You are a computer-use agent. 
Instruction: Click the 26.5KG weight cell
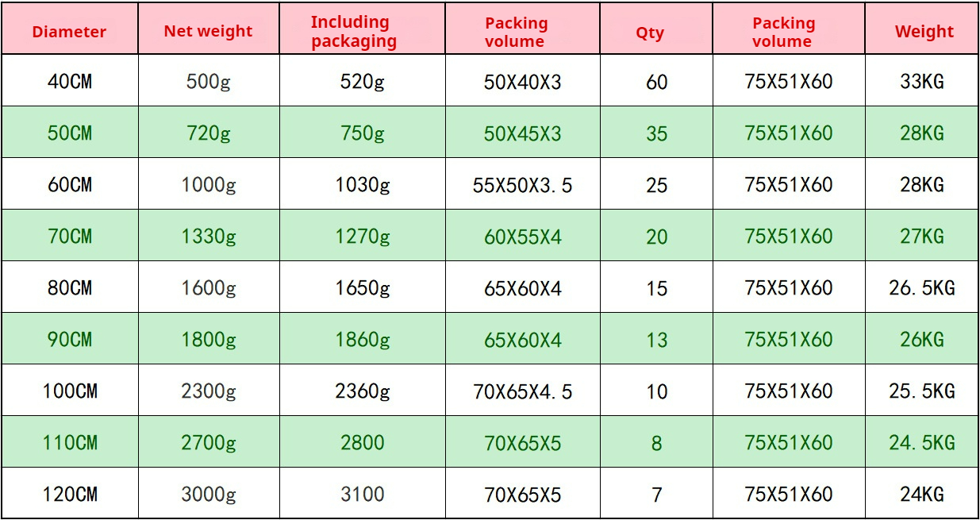[x=922, y=288]
